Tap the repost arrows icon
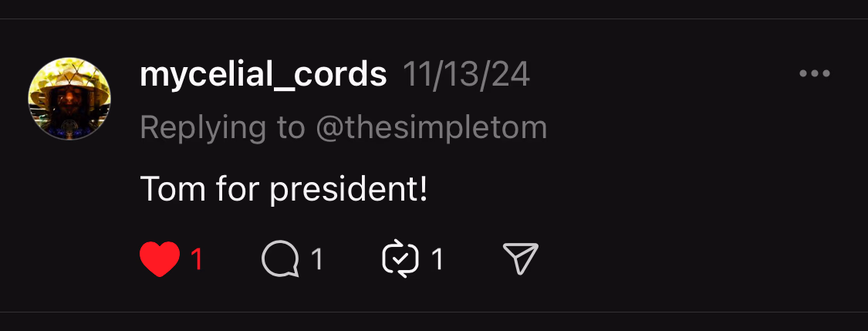 (x=400, y=258)
